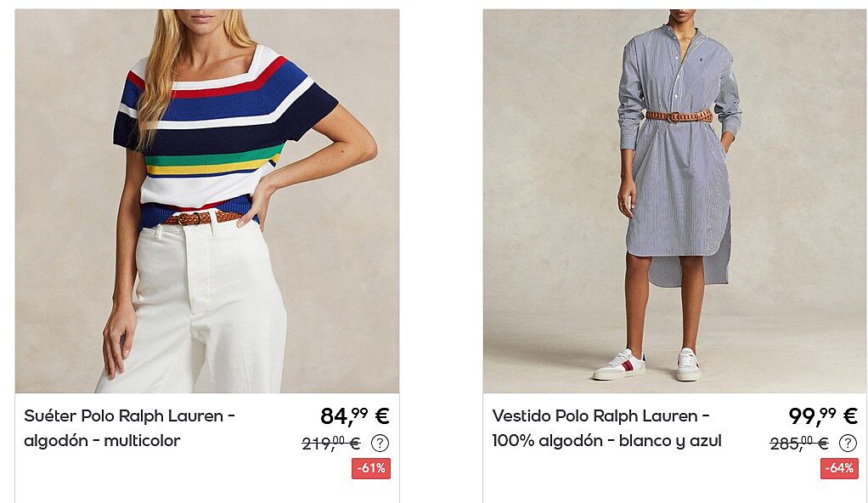Click the blonde model's hair in sweater photo
This screenshot has width=868, height=503.
(x=161, y=66)
